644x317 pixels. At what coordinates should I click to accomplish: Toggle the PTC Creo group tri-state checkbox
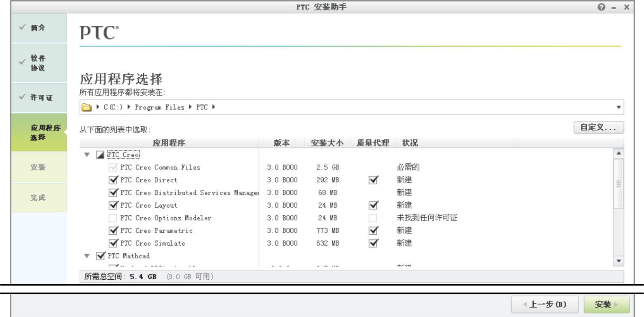pos(100,155)
